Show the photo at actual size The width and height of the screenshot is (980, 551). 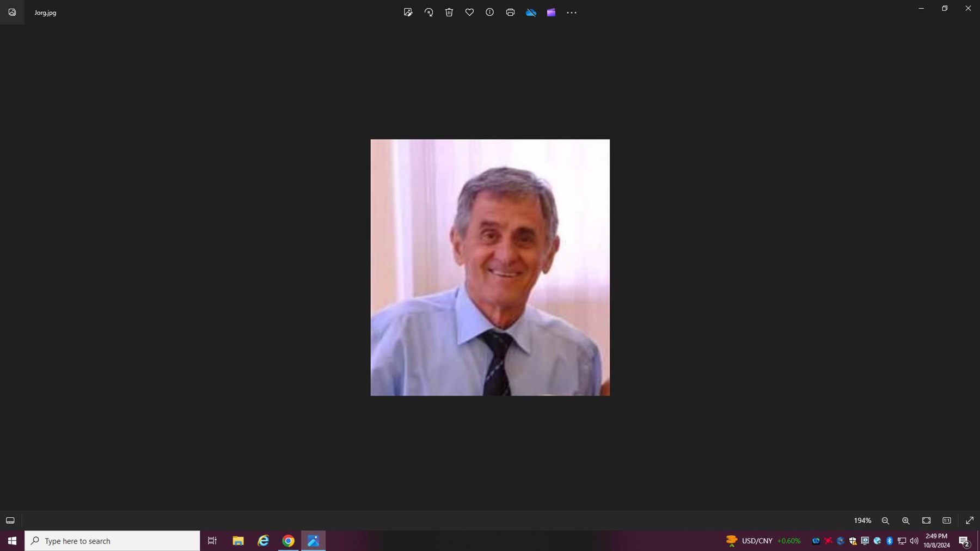pos(947,521)
